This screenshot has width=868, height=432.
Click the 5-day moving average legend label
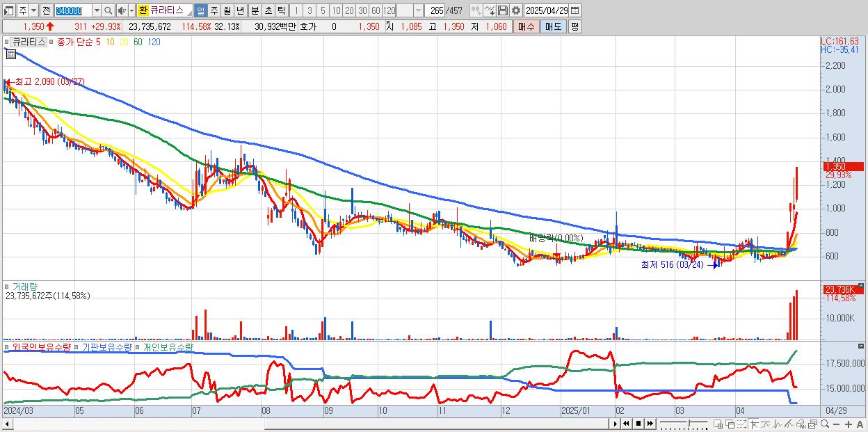coord(98,42)
